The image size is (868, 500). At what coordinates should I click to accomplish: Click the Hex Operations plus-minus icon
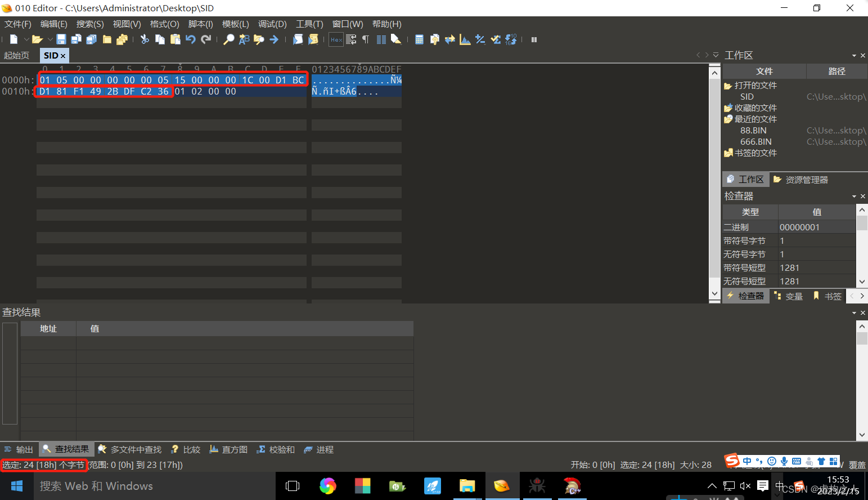tap(480, 39)
